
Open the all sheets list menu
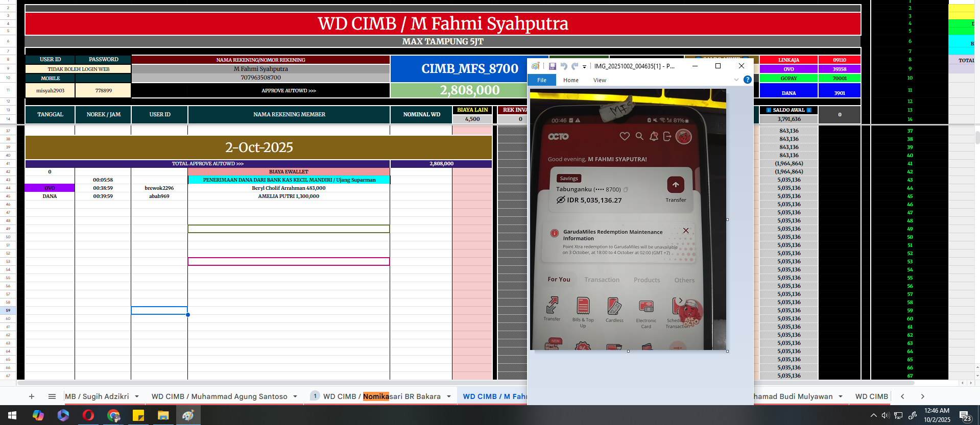pos(52,396)
